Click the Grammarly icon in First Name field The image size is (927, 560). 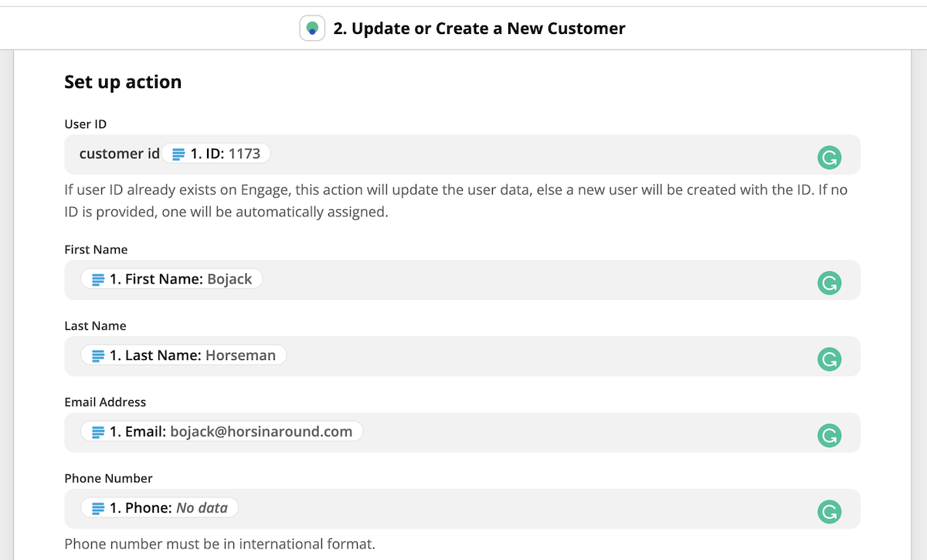[x=830, y=283]
